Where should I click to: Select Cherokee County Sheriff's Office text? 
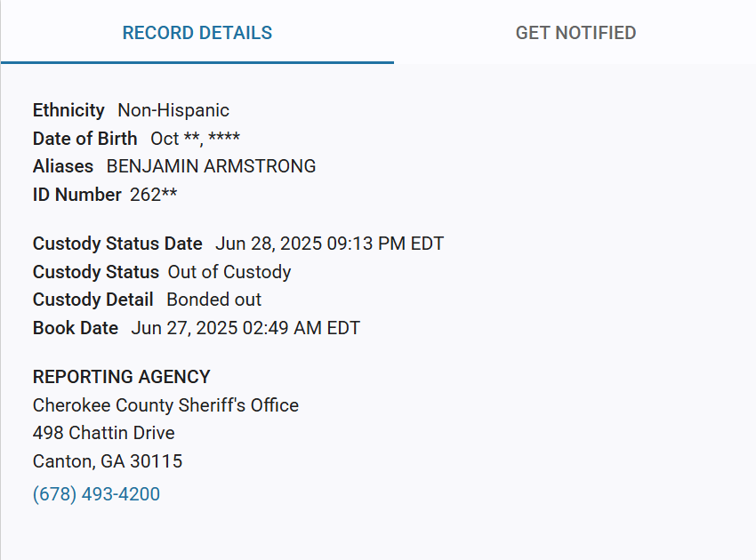pos(165,405)
